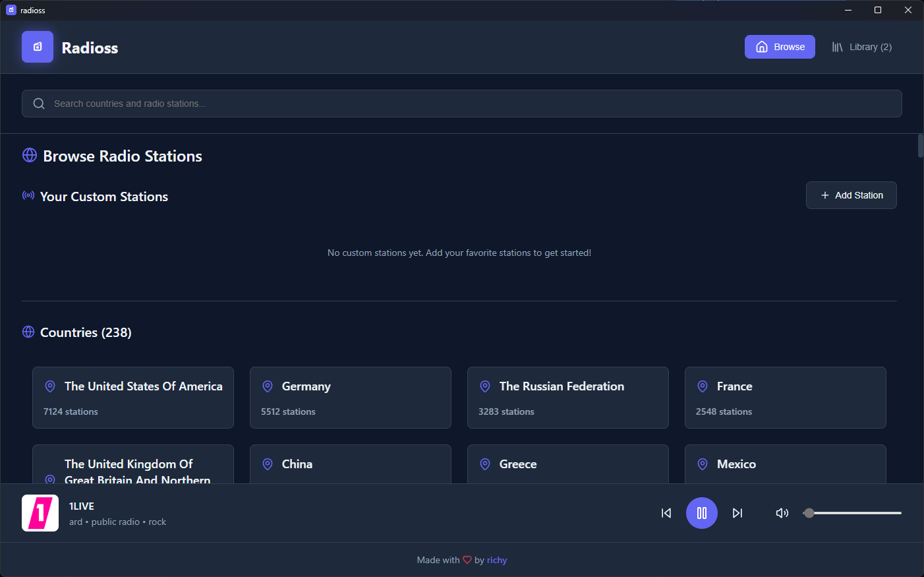Open the Germany country card

pos(351,398)
